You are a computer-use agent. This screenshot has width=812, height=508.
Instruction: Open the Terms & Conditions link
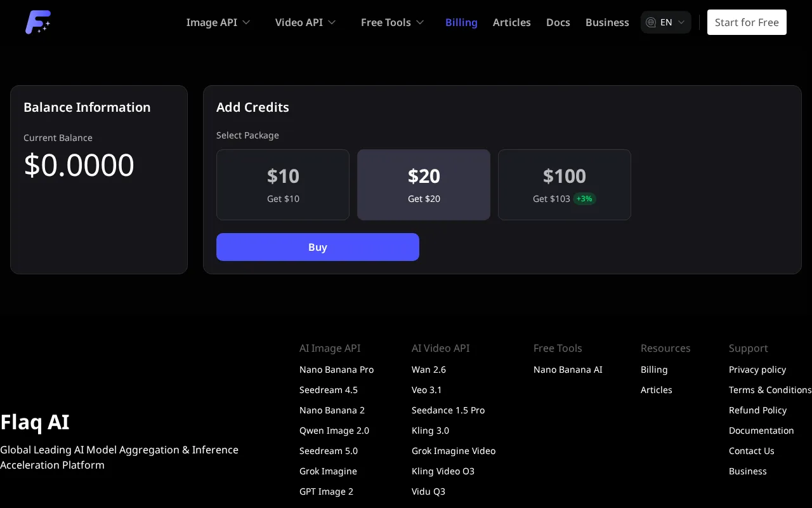point(770,390)
